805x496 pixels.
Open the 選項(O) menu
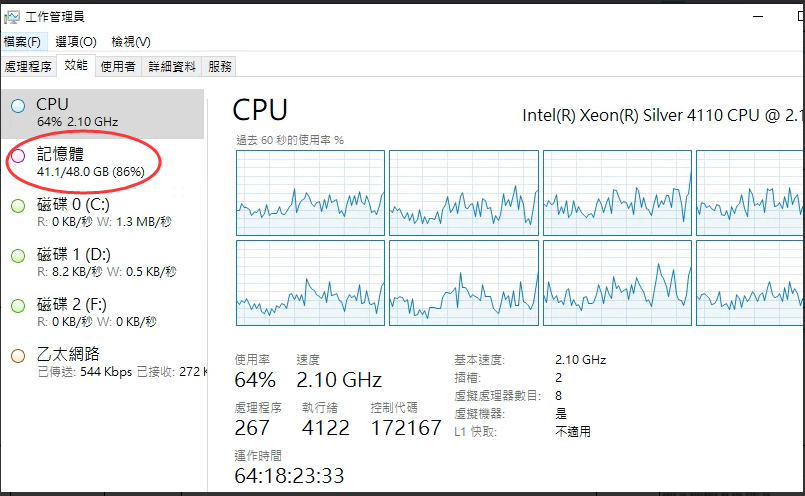point(76,41)
